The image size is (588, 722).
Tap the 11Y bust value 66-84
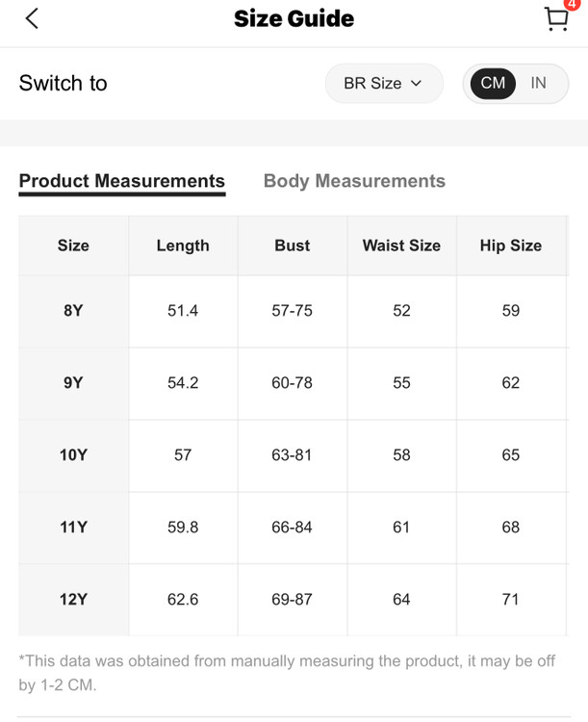click(x=292, y=527)
